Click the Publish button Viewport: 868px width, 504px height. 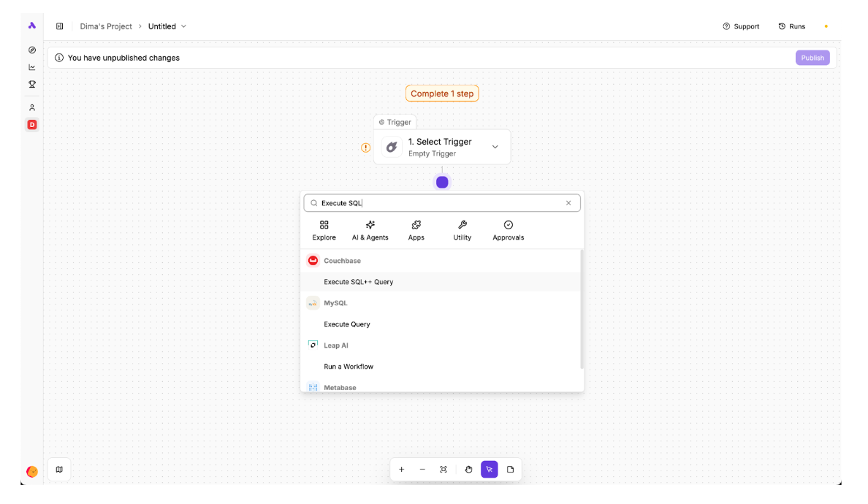pyautogui.click(x=812, y=58)
